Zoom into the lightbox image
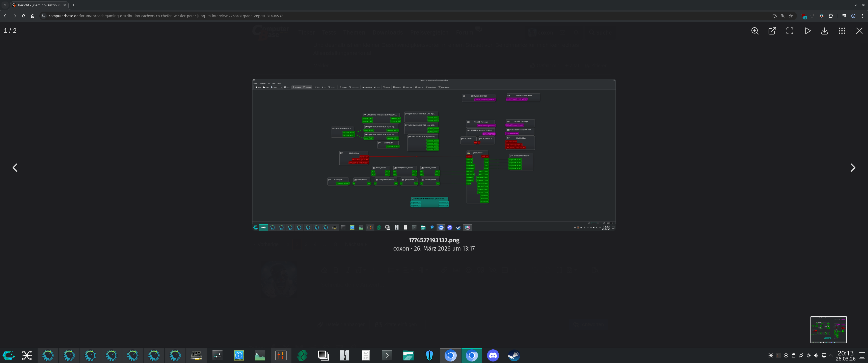The height and width of the screenshot is (363, 868). pos(755,31)
